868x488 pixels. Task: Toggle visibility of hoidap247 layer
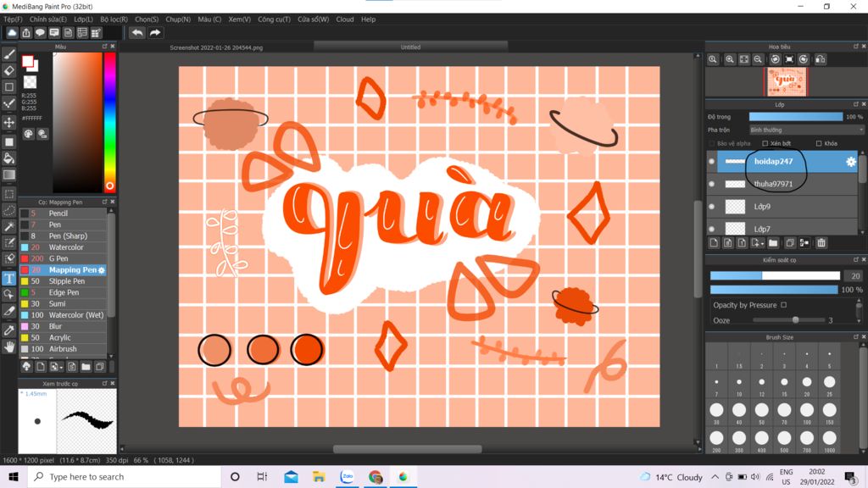pyautogui.click(x=711, y=162)
